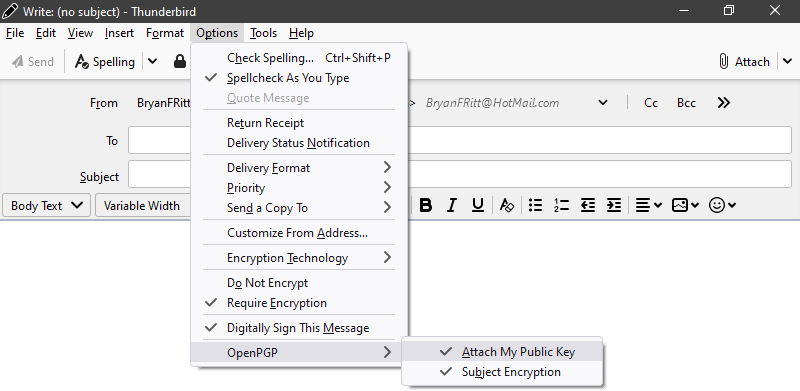Expand the Priority submenu

299,188
